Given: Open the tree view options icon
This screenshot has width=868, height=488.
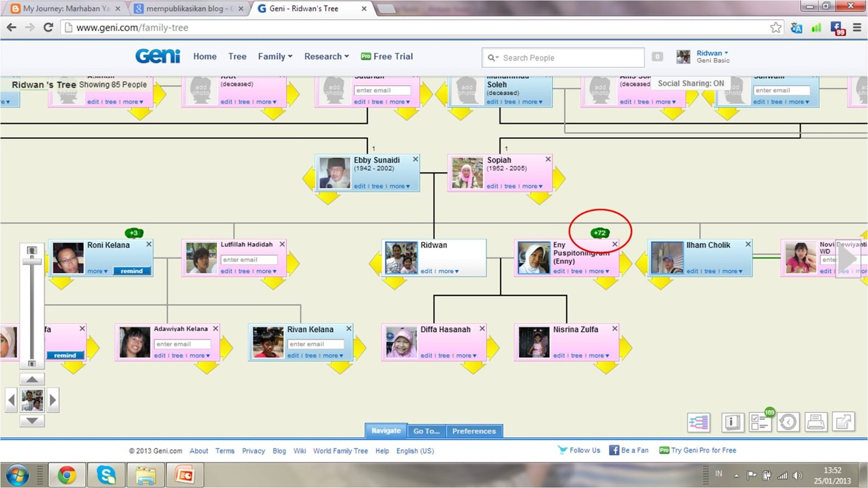Looking at the screenshot, I should [x=699, y=422].
